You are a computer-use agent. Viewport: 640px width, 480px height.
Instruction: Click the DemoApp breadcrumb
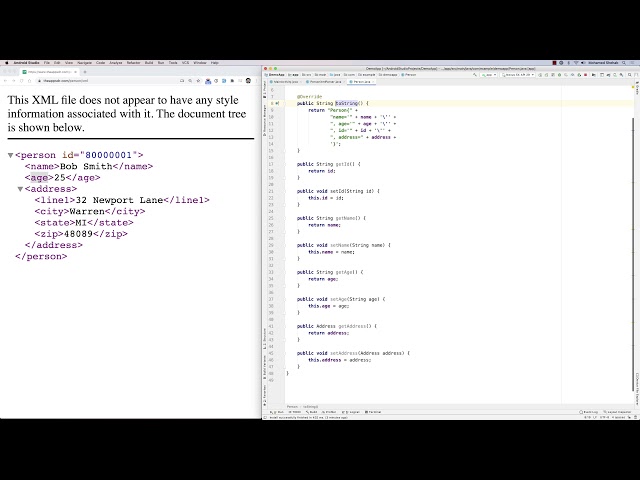(x=275, y=75)
